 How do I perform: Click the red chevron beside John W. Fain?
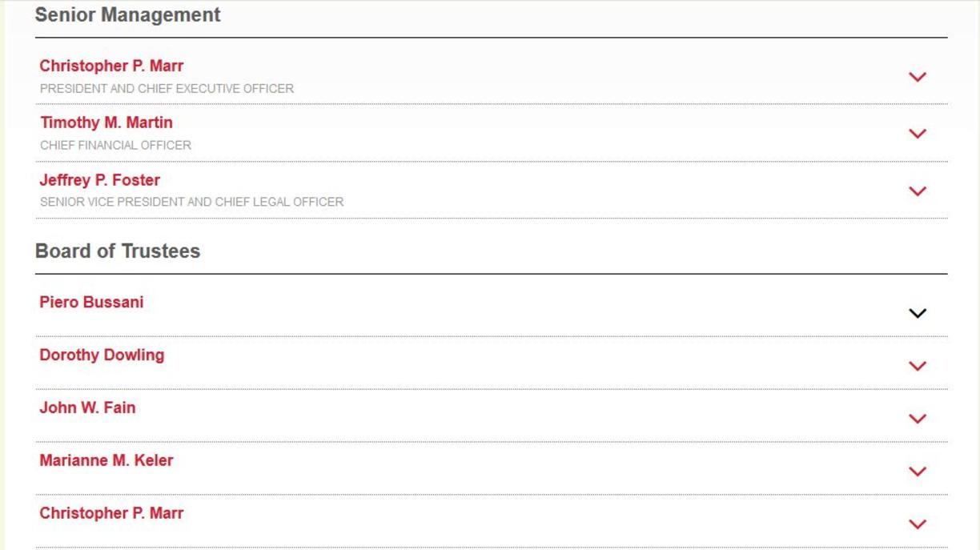[918, 419]
